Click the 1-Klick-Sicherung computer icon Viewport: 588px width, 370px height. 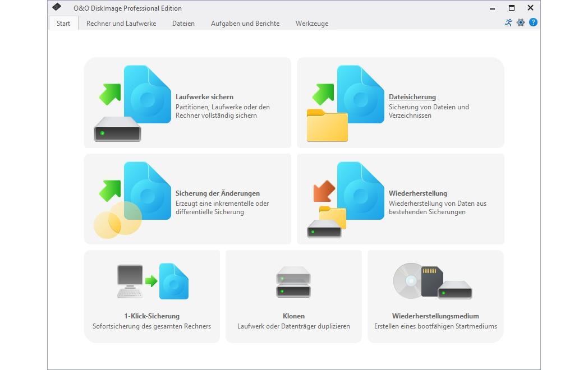[153, 281]
